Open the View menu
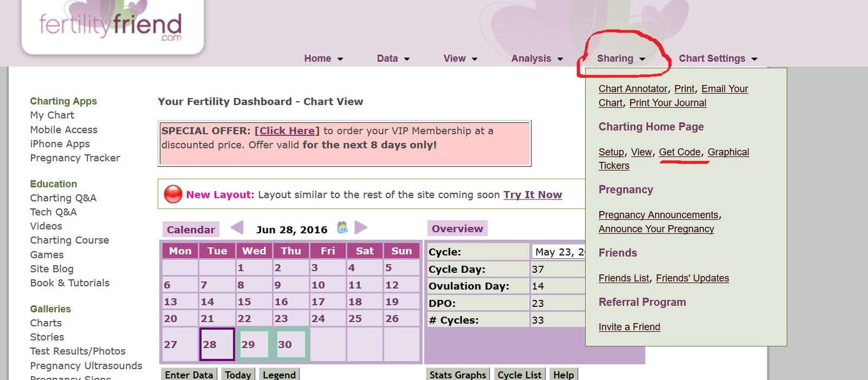 coord(460,59)
